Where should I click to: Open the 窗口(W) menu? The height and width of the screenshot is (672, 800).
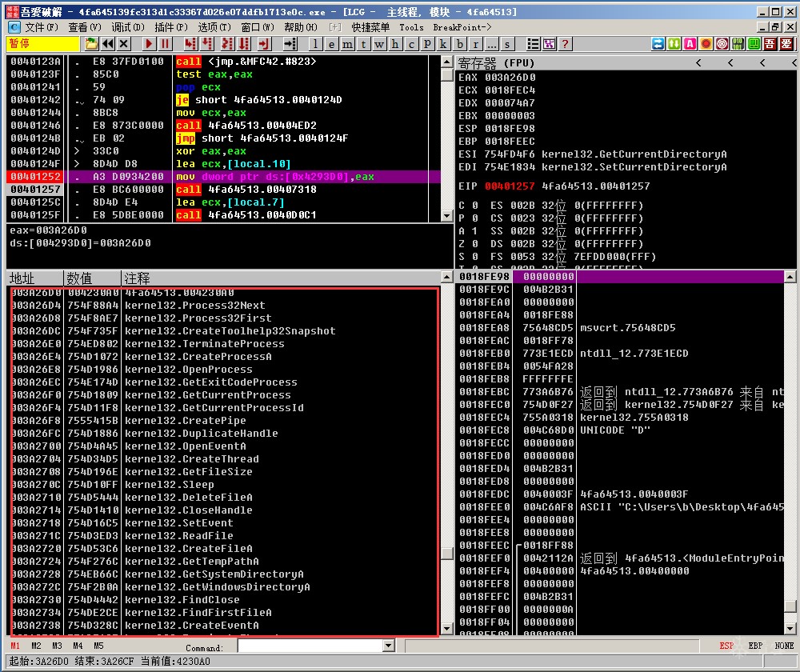[258, 27]
